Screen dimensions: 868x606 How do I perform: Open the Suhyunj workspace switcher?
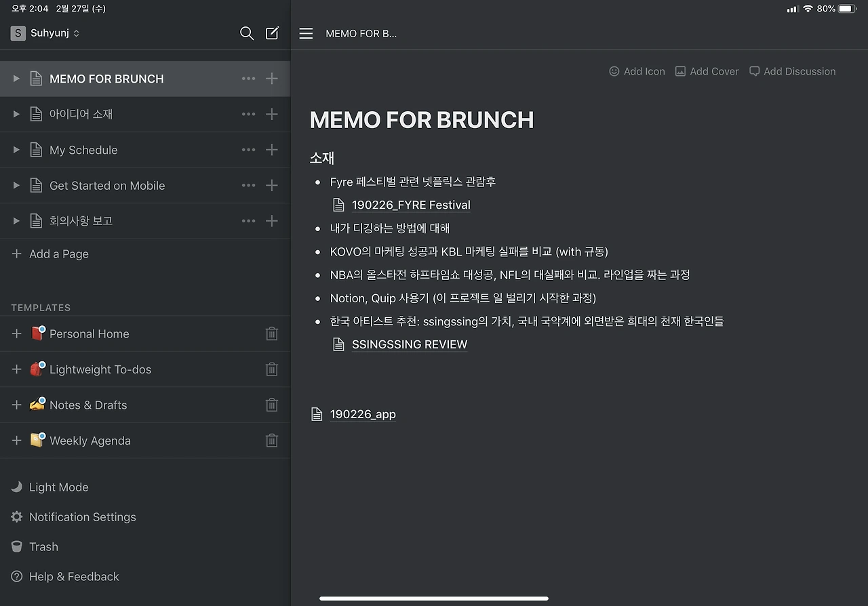[45, 33]
